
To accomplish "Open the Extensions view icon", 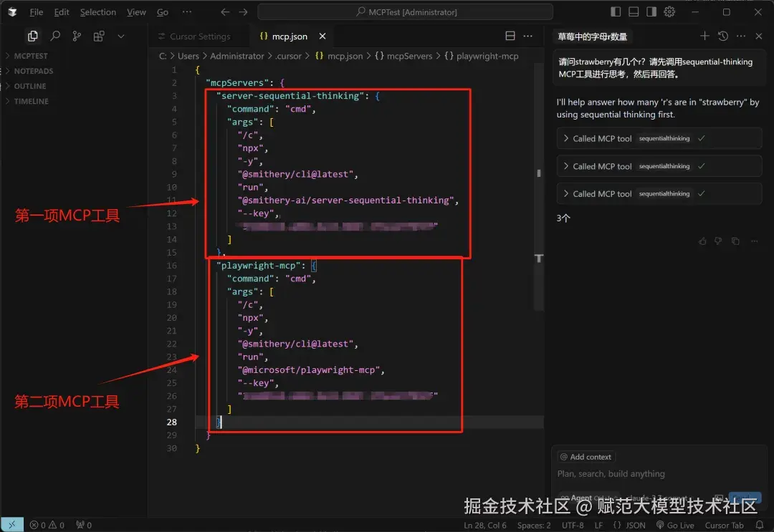I will 99,36.
